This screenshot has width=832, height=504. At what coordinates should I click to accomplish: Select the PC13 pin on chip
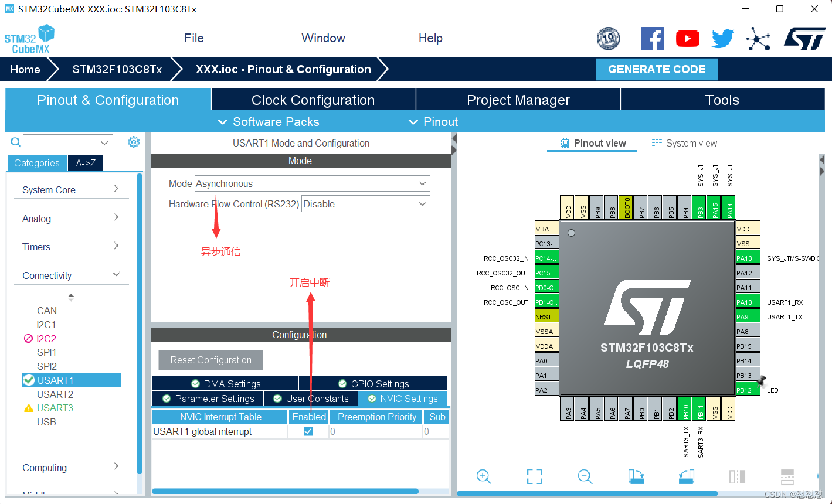pos(546,244)
